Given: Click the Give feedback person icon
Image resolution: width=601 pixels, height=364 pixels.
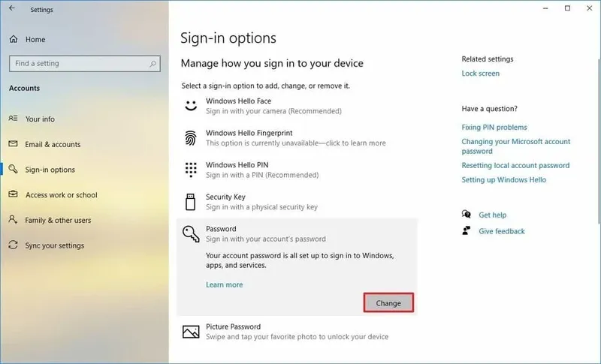Looking at the screenshot, I should coord(467,231).
